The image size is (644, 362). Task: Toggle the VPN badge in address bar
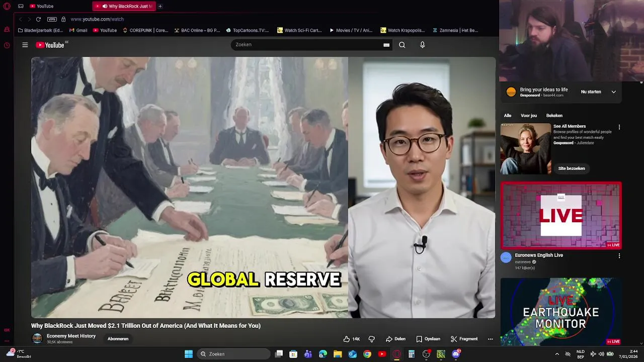tap(52, 19)
